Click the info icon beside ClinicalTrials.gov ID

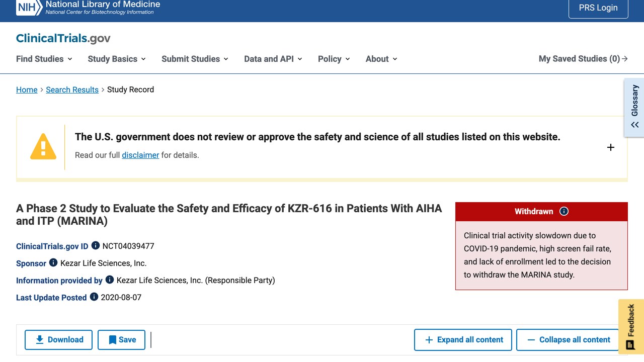[96, 246]
